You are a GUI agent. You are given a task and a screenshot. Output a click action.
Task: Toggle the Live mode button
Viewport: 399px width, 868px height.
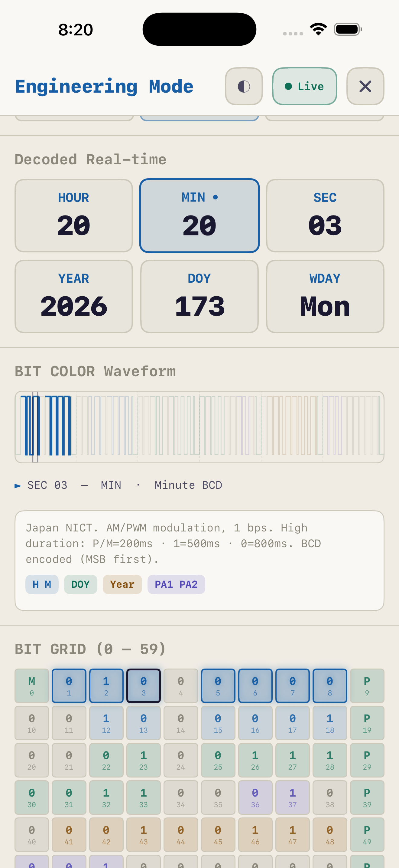(304, 86)
